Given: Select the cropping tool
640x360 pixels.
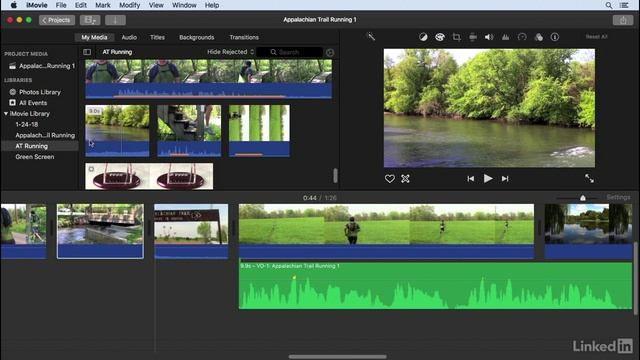Looking at the screenshot, I should pos(456,37).
